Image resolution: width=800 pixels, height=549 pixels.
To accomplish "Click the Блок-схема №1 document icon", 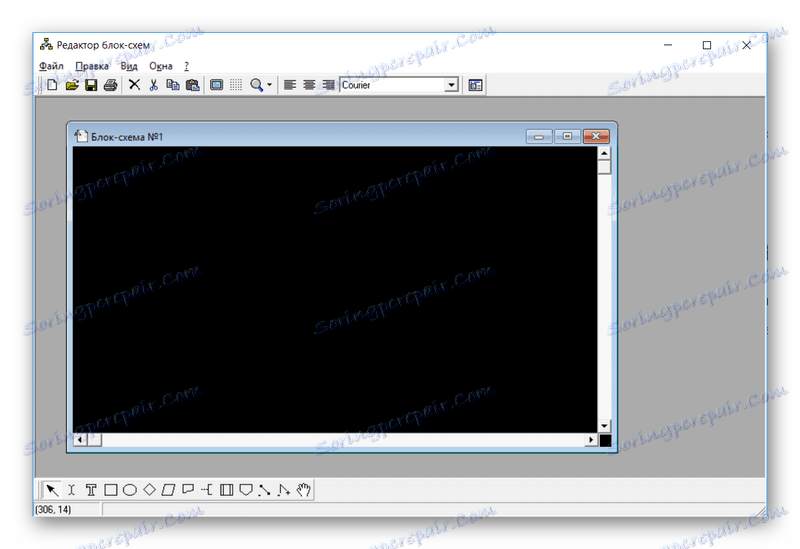I will [81, 136].
